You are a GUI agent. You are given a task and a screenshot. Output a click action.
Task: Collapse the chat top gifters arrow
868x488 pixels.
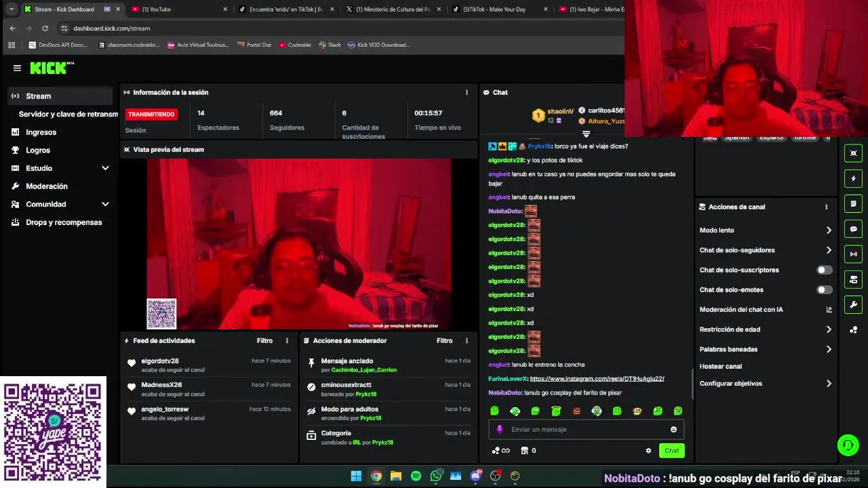tap(586, 134)
